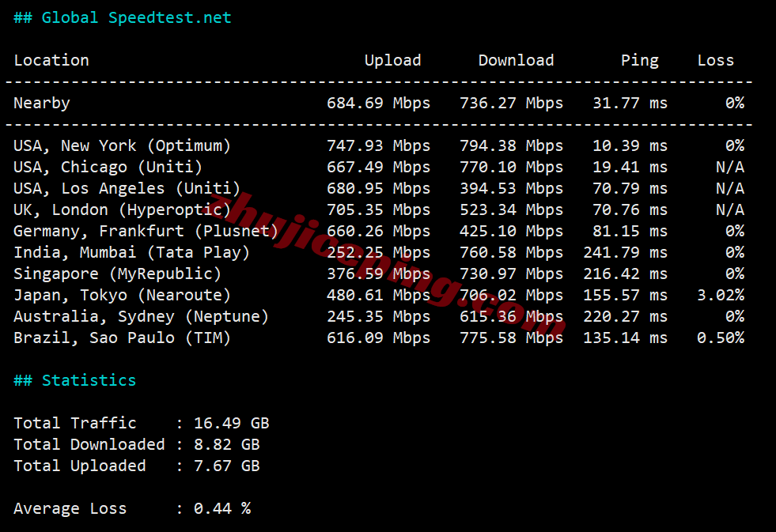
Task: Select Frankfurt ping '81.15 ms'
Action: (630, 231)
